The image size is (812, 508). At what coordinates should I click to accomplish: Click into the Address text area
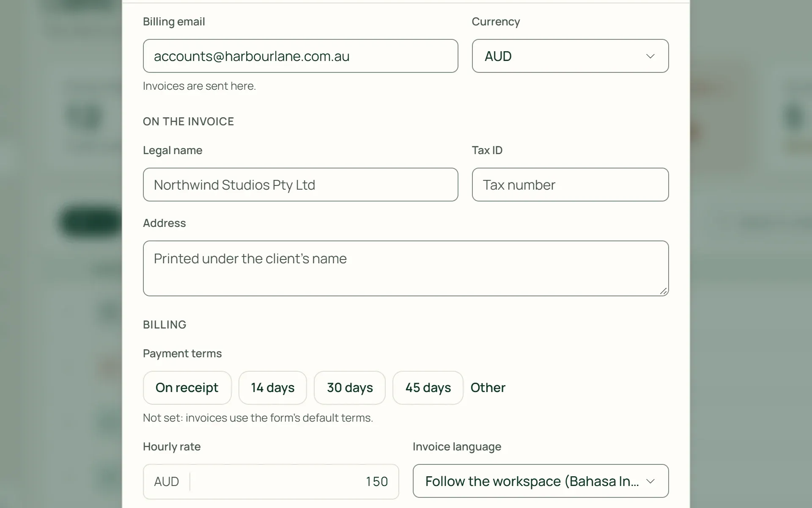pyautogui.click(x=406, y=268)
